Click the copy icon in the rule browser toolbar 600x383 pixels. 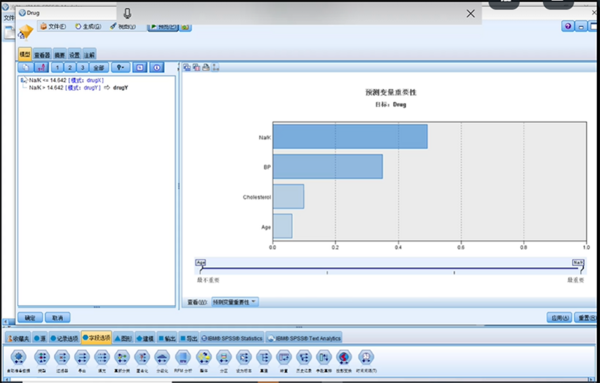pos(26,68)
